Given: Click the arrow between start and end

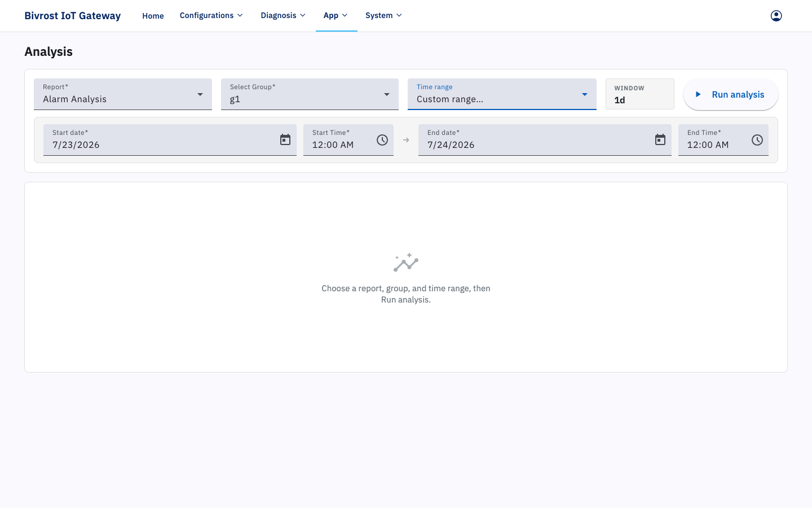Looking at the screenshot, I should (x=406, y=140).
